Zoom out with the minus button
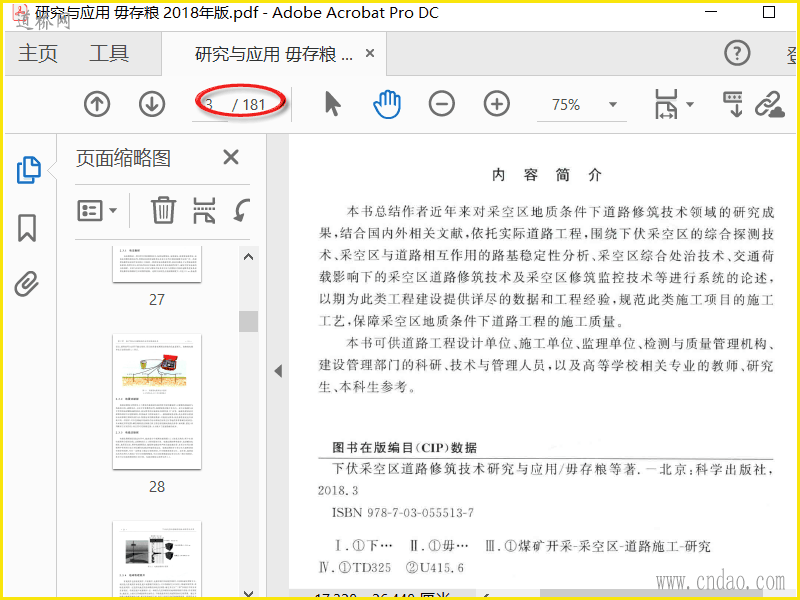 [442, 105]
